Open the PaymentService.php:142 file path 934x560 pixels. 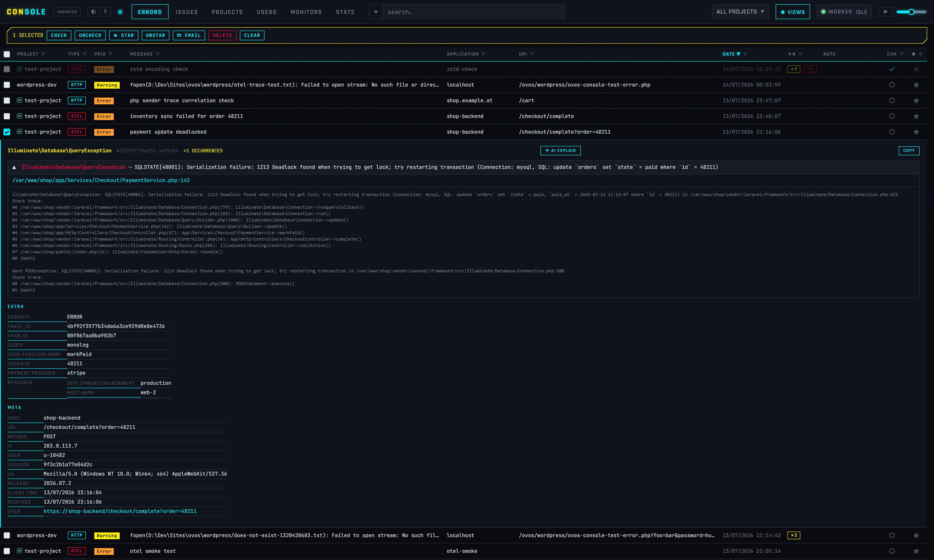101,180
